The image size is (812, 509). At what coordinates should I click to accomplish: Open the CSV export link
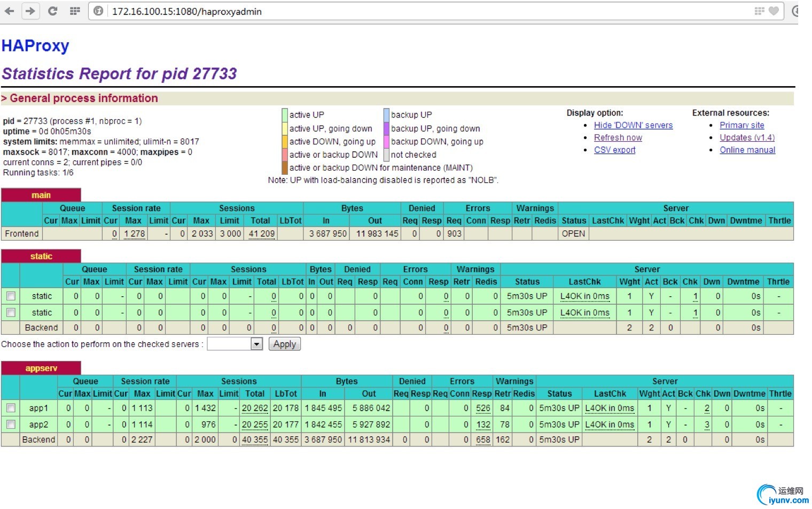click(x=615, y=150)
